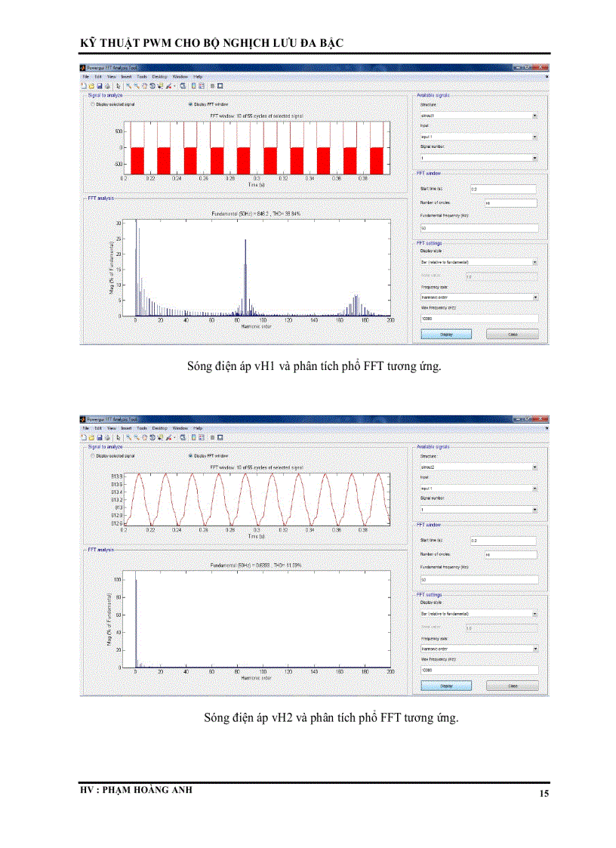Click Data Cursor tool in lower window toolbar
The image size is (616, 848).
160,436
